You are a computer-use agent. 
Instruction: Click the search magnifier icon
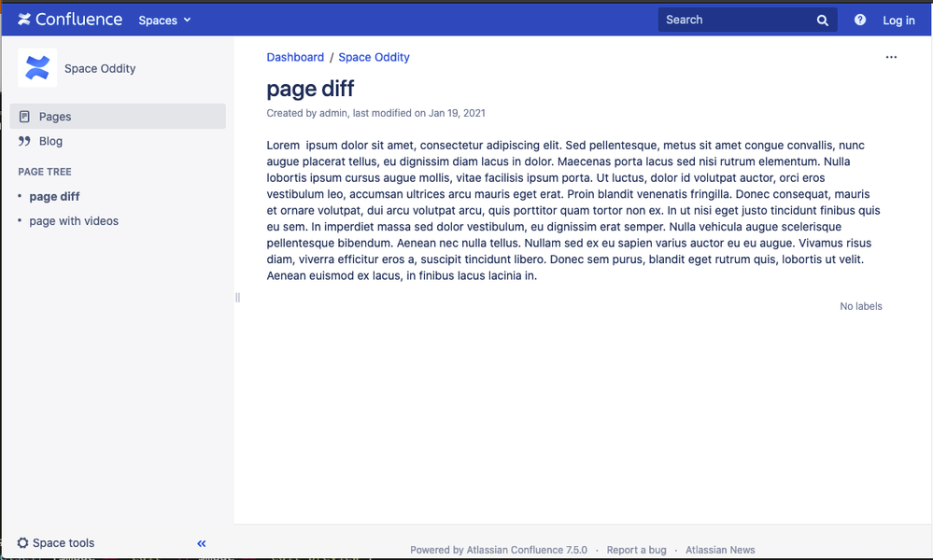(x=822, y=21)
